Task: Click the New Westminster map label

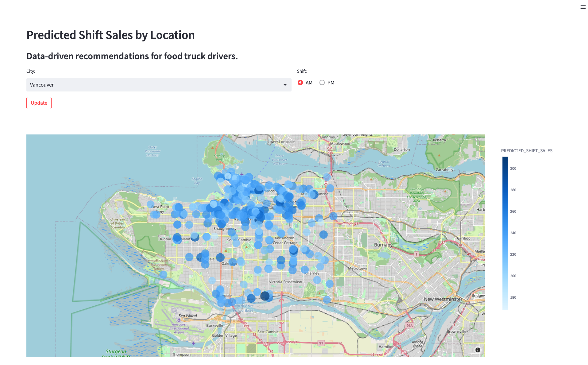Action: [x=443, y=299]
